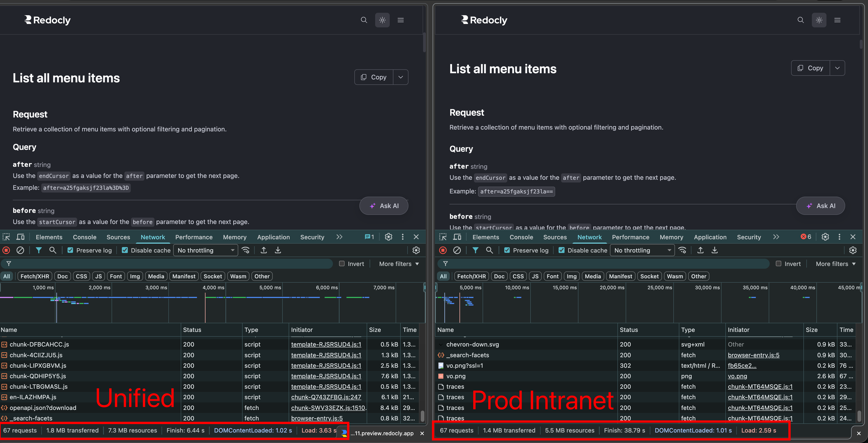
Task: Select the inspect element picker in right DevTools
Action: pos(443,237)
